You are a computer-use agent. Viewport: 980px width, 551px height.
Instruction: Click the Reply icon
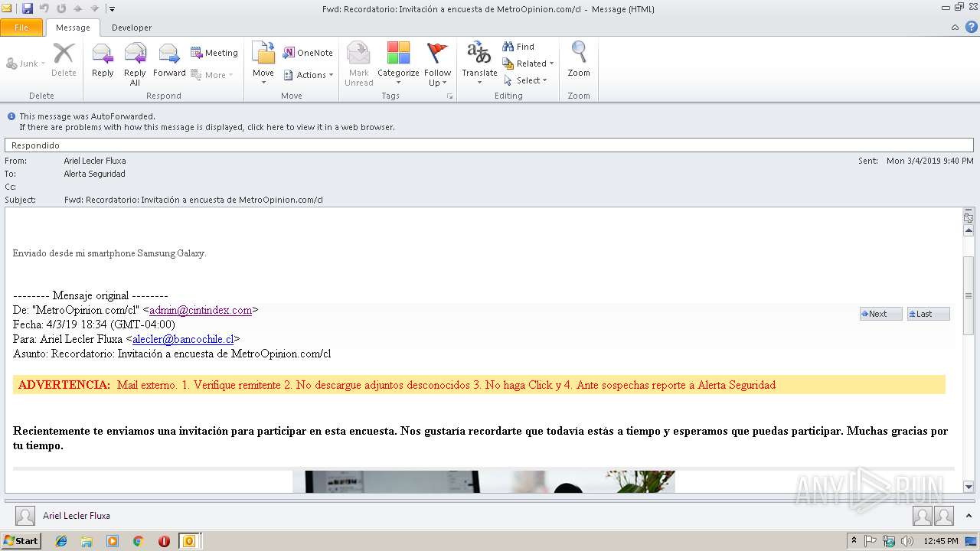(x=103, y=60)
